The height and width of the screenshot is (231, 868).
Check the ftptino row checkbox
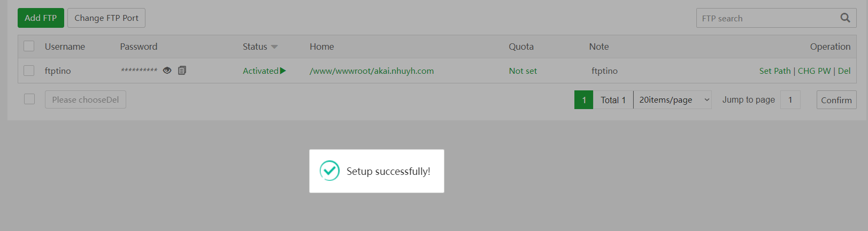29,71
